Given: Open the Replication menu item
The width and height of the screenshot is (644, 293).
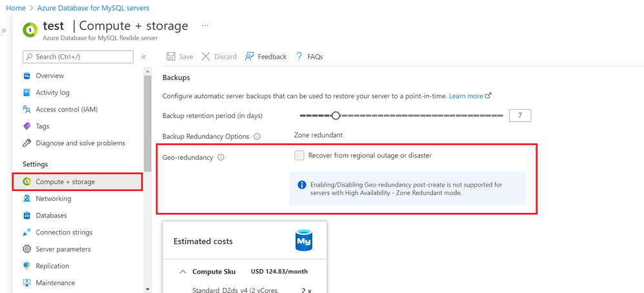Looking at the screenshot, I should pyautogui.click(x=52, y=266).
